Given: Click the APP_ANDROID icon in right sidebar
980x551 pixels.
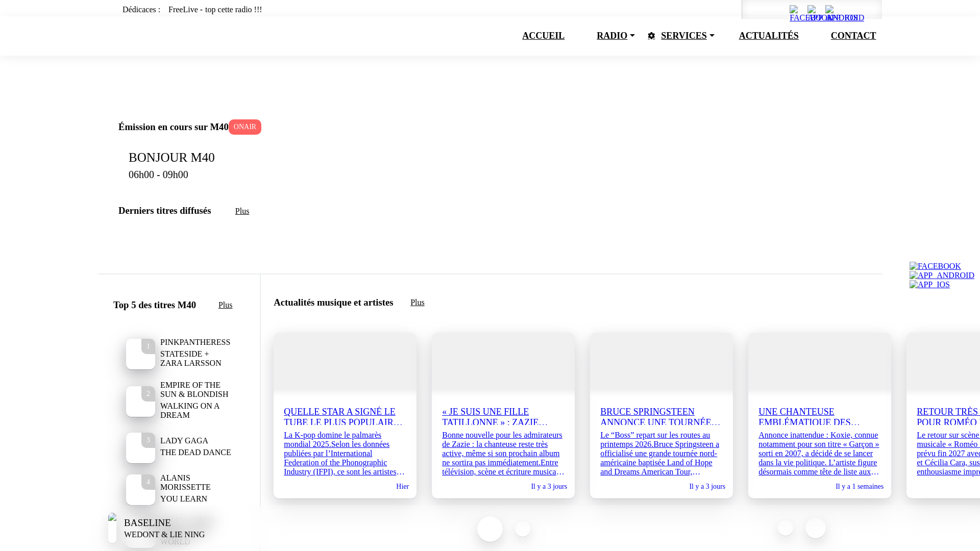Looking at the screenshot, I should click(x=941, y=275).
